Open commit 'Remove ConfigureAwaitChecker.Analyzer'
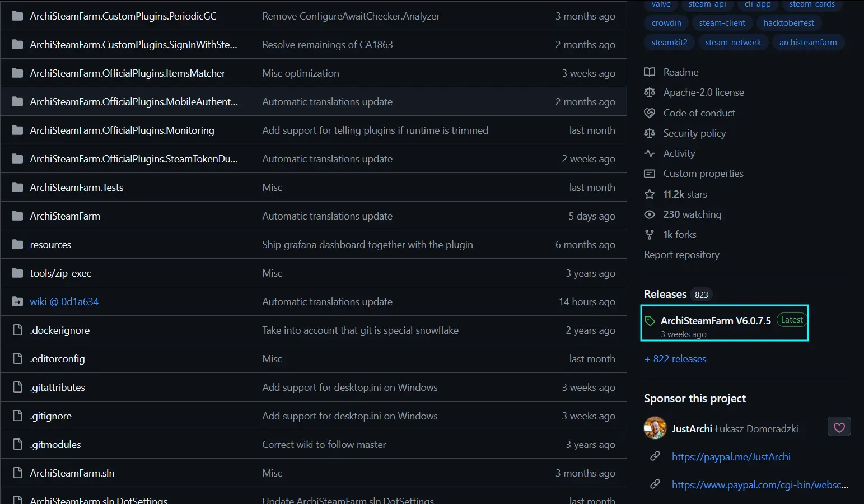Viewport: 864px width, 504px height. pyautogui.click(x=351, y=16)
